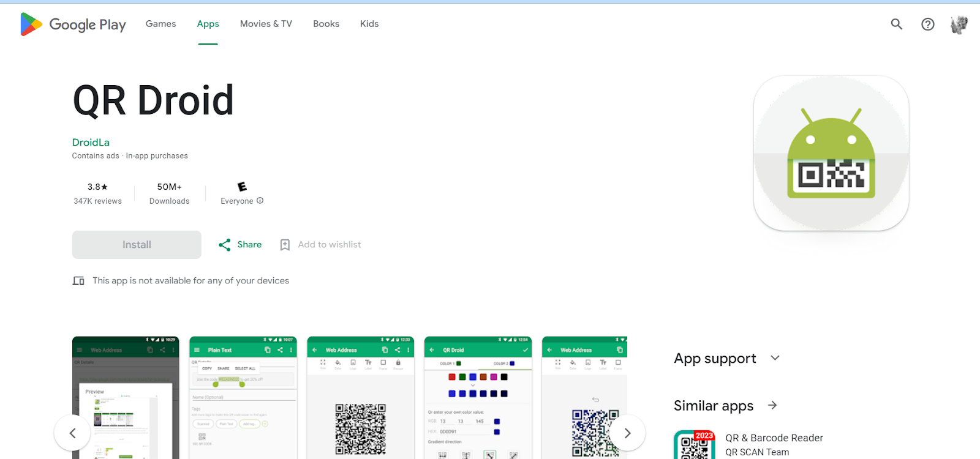
Task: Click the device unavailability message text
Action: [x=191, y=281]
